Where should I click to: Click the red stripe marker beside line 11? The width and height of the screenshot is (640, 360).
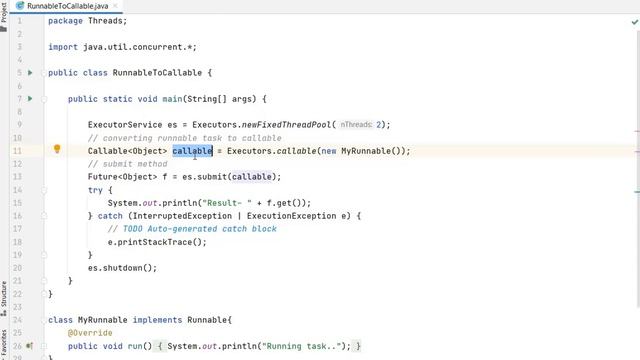click(x=637, y=151)
